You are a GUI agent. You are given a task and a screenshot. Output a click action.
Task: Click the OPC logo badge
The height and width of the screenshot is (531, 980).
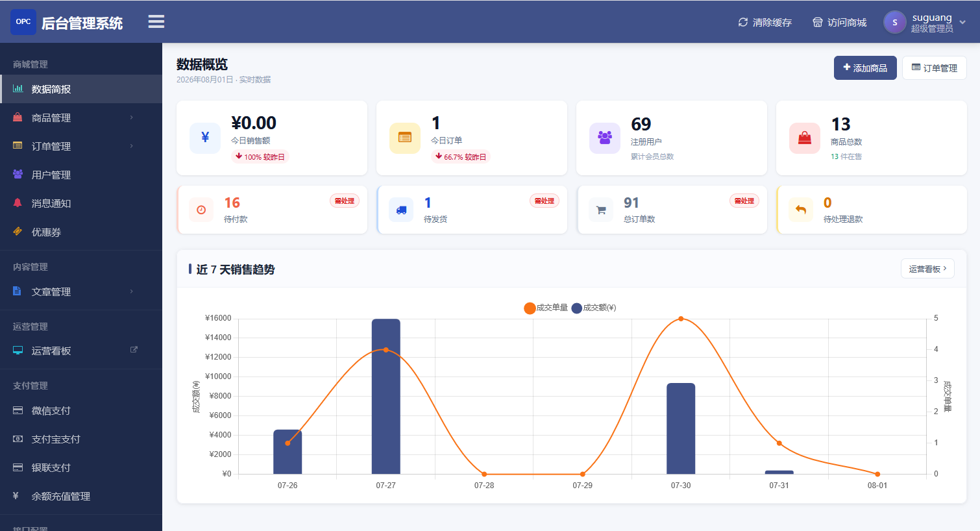point(23,21)
